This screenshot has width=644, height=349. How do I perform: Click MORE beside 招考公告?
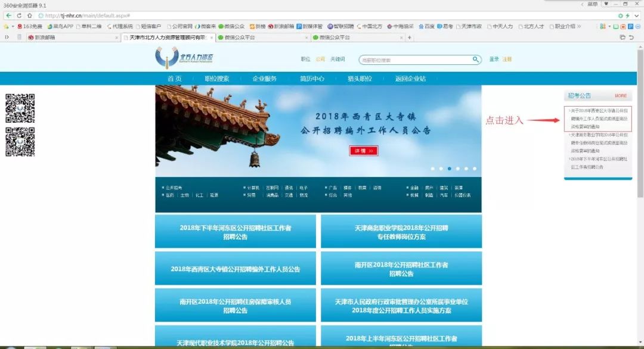[x=621, y=96]
